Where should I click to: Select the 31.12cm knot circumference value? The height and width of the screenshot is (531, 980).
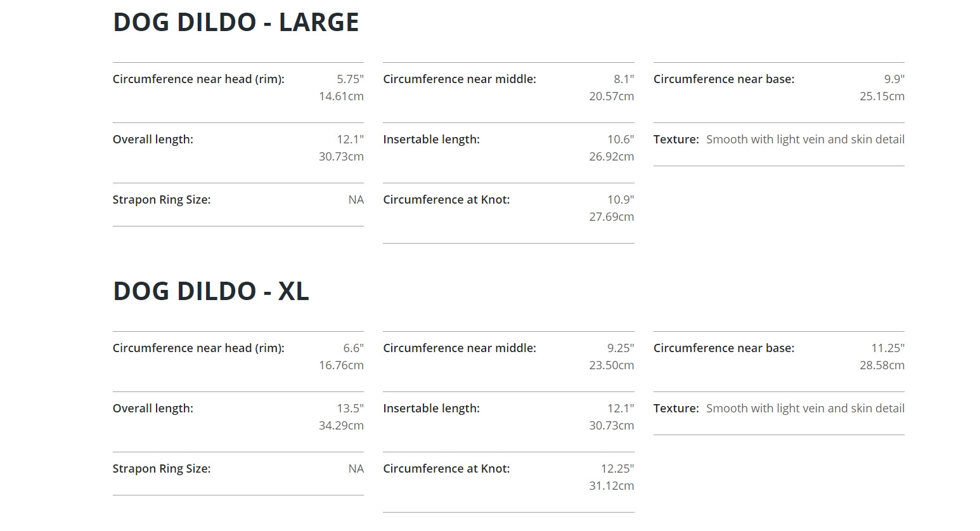[611, 486]
